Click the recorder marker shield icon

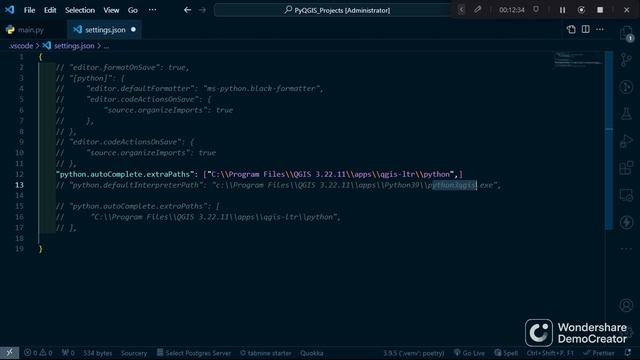536,10
